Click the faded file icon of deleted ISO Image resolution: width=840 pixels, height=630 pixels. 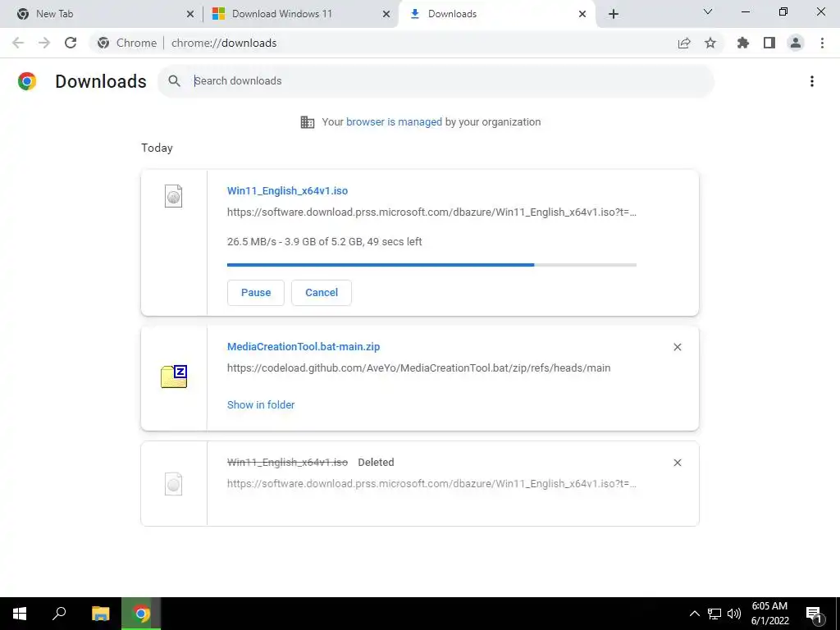[x=174, y=484]
